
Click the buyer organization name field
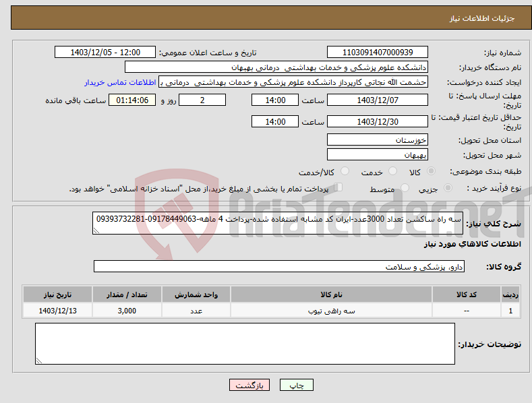click(x=276, y=67)
